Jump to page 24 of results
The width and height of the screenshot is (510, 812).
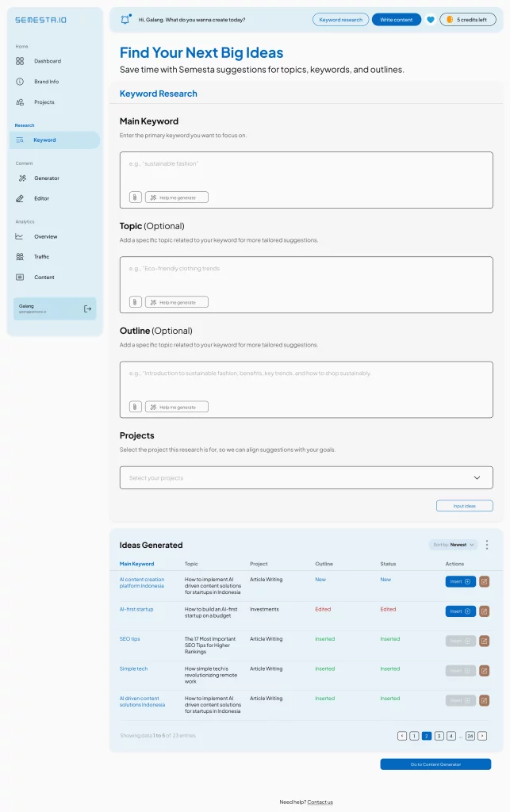(x=470, y=736)
